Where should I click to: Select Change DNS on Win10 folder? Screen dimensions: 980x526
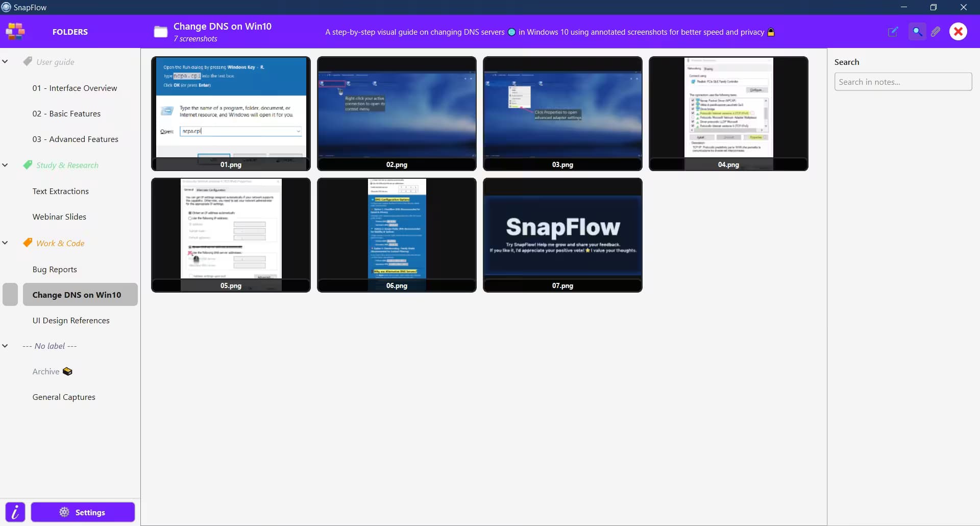pos(80,295)
